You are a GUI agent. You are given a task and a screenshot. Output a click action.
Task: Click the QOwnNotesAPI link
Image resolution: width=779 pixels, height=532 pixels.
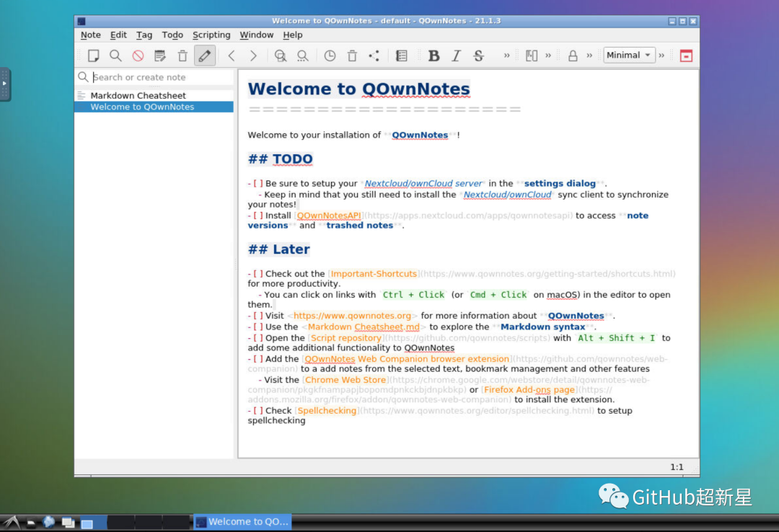329,216
